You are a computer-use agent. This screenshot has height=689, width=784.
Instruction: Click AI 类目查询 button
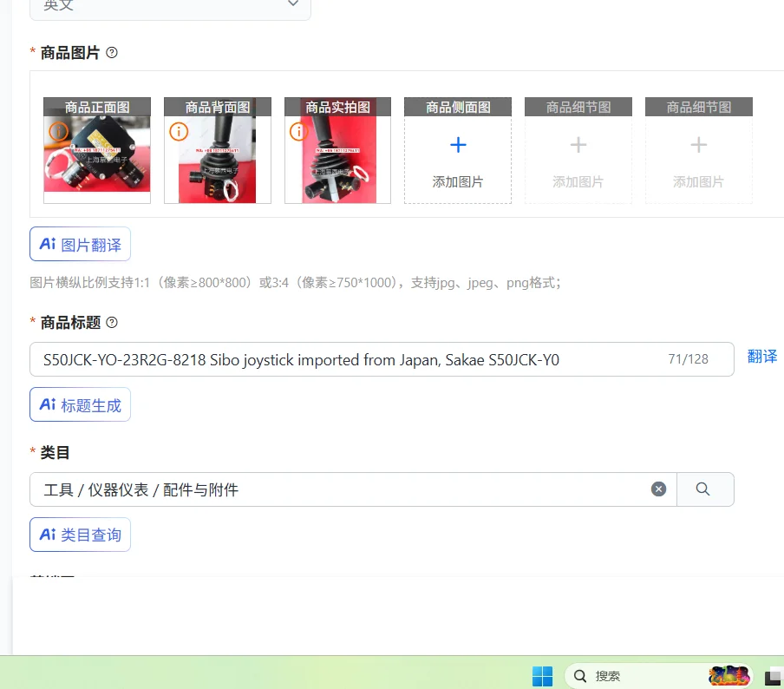click(80, 535)
